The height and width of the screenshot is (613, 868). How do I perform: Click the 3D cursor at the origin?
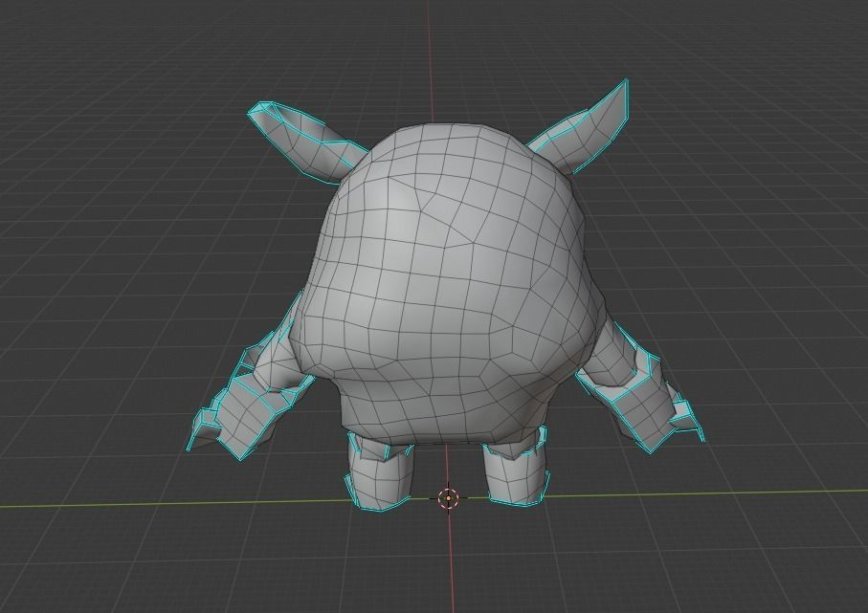coord(448,498)
